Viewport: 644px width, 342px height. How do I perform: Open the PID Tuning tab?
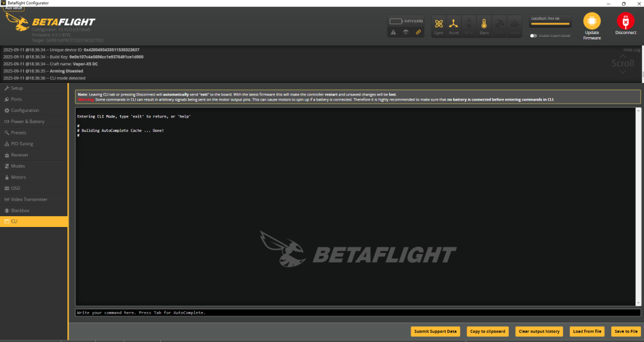[34, 144]
